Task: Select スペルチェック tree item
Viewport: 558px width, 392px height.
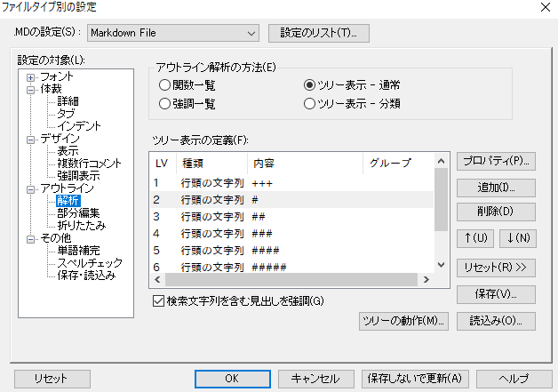Action: pyautogui.click(x=90, y=263)
